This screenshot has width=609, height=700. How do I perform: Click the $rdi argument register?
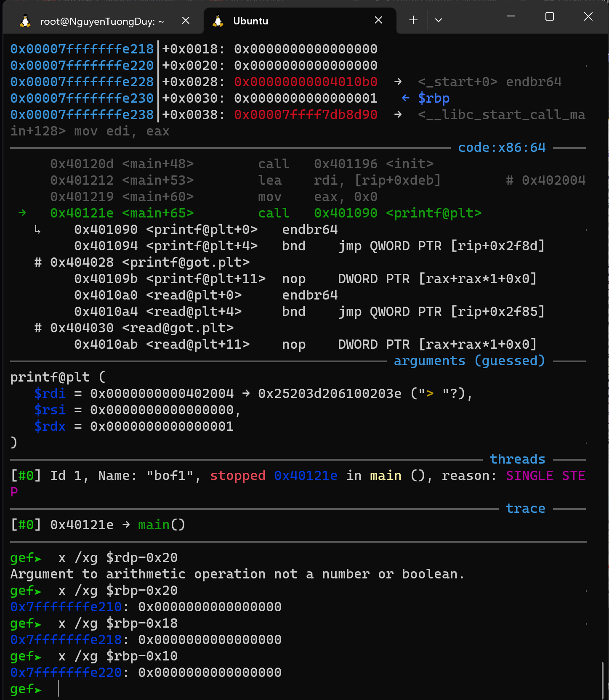[50, 394]
